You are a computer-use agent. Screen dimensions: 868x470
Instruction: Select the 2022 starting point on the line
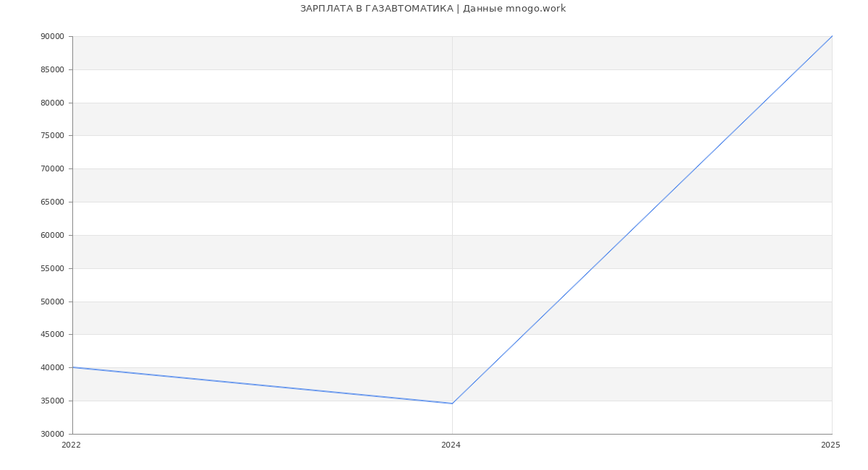click(x=72, y=367)
